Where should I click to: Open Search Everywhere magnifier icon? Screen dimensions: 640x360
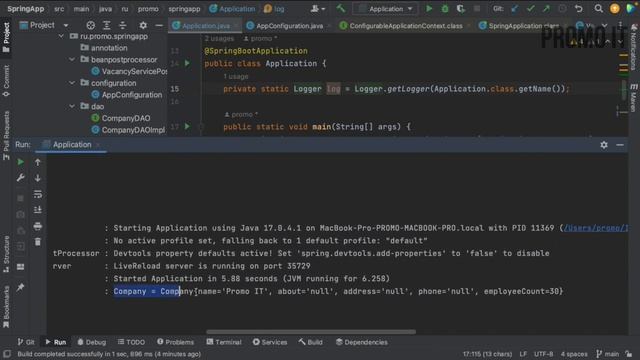tap(598, 9)
